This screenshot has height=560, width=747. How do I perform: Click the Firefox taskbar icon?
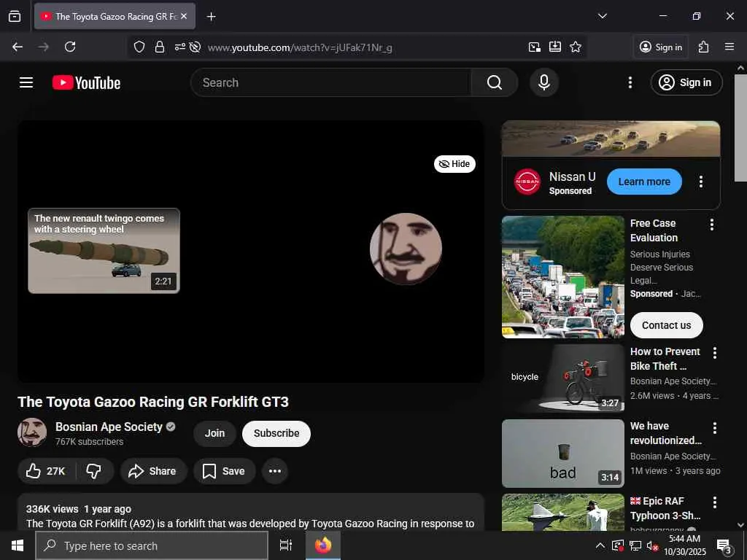(x=323, y=545)
